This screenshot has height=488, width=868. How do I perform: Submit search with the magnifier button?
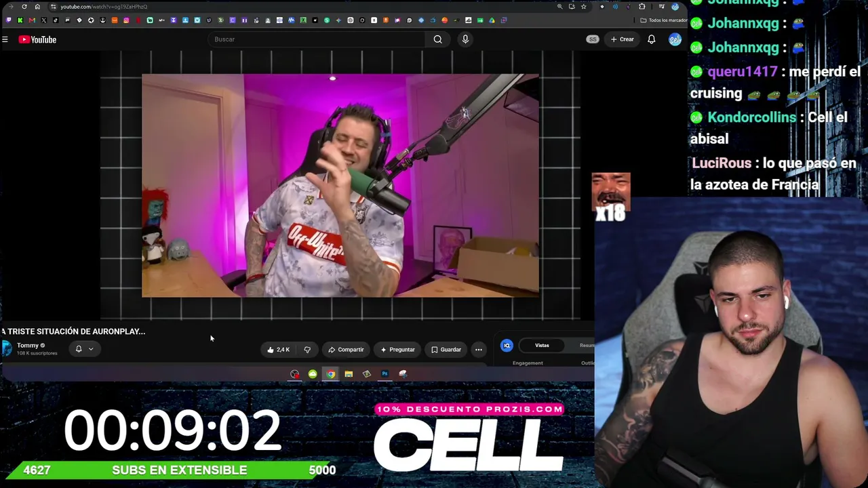438,39
